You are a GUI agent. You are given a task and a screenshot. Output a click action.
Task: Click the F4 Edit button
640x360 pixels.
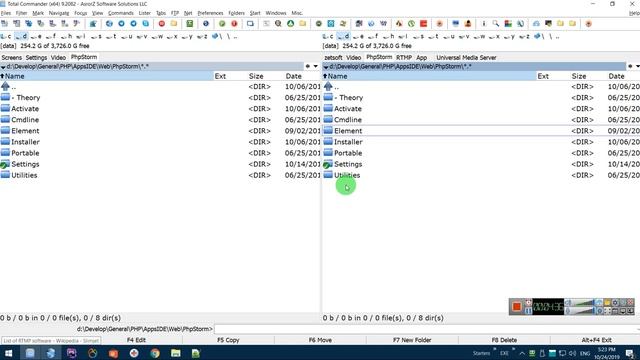[x=136, y=340]
